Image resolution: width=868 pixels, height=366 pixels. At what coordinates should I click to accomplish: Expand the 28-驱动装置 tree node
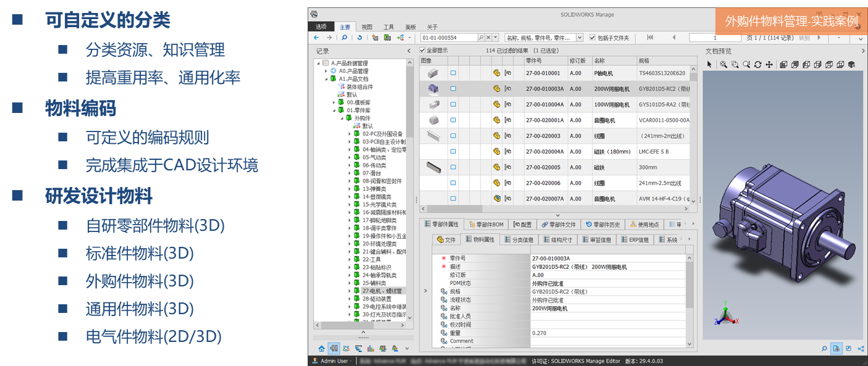click(350, 299)
